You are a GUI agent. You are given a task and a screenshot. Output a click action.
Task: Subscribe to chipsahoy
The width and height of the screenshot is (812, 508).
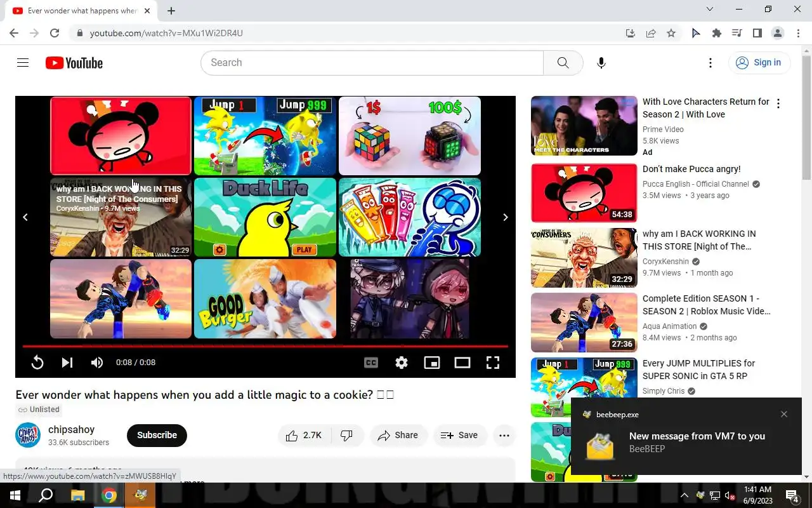(x=157, y=436)
